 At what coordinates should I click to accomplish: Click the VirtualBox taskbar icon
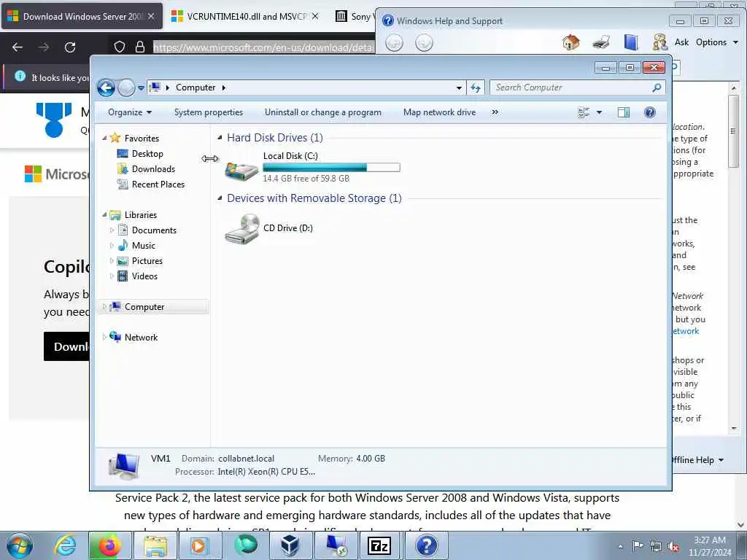click(x=290, y=545)
